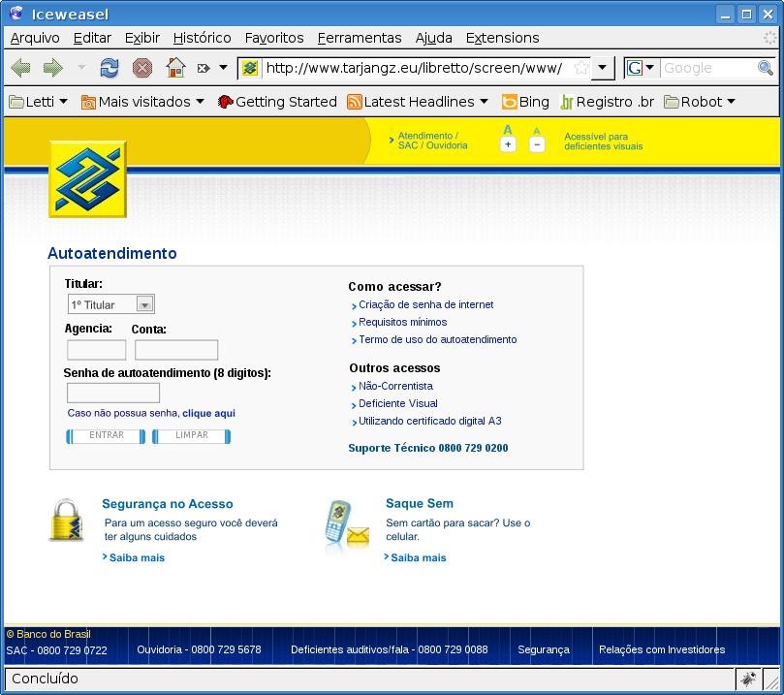Screen dimensions: 784x695
Task: Open Utilizando certificado digital A3 link
Action: (430, 421)
